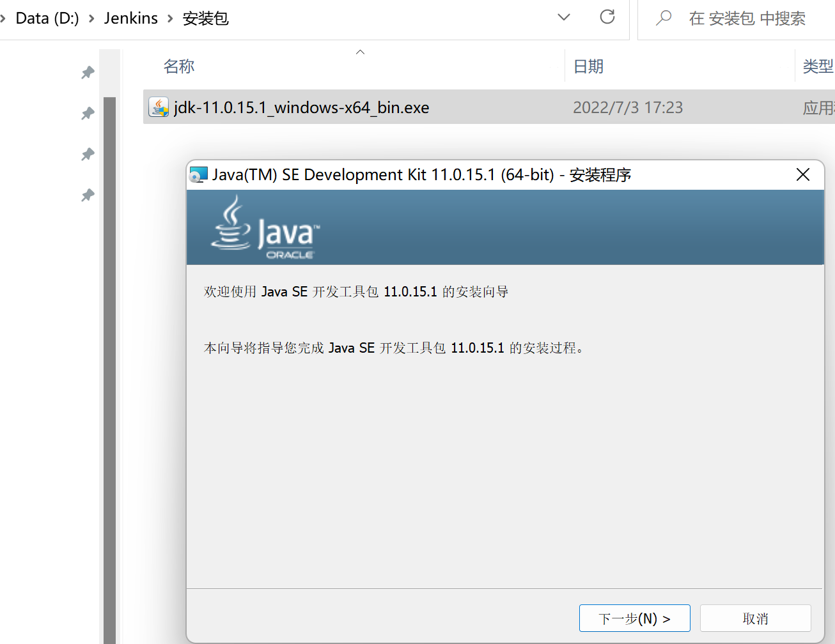Click the sort arrow above 名称 column
Image resolution: width=835 pixels, height=644 pixels.
tap(360, 52)
